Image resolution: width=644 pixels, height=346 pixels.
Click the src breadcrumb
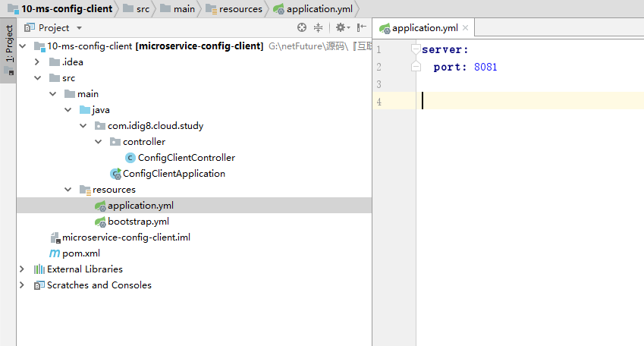pos(137,8)
